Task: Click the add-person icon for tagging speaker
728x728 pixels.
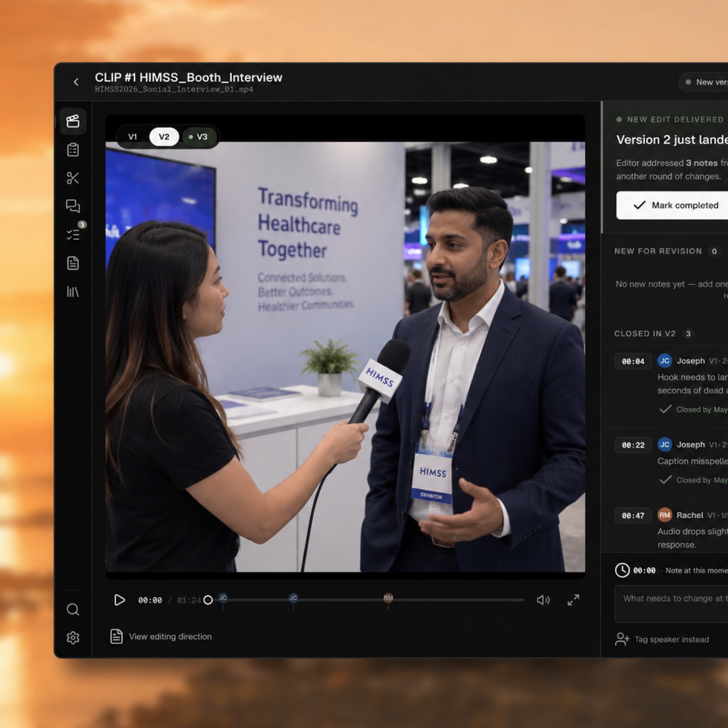Action: 622,639
